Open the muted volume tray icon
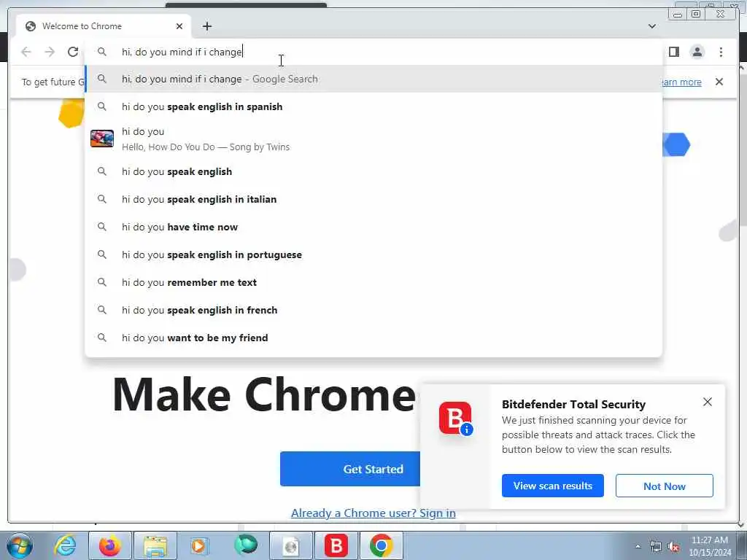The height and width of the screenshot is (560, 747). click(673, 547)
